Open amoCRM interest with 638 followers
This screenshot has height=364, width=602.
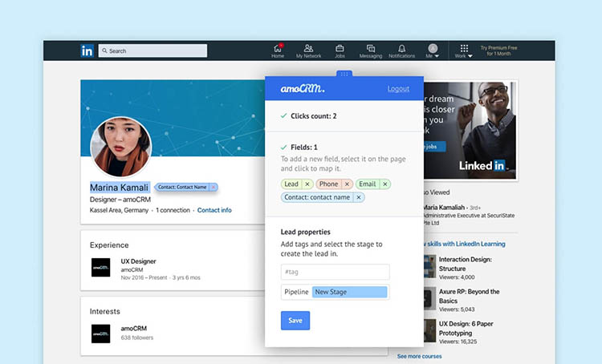coord(134,329)
